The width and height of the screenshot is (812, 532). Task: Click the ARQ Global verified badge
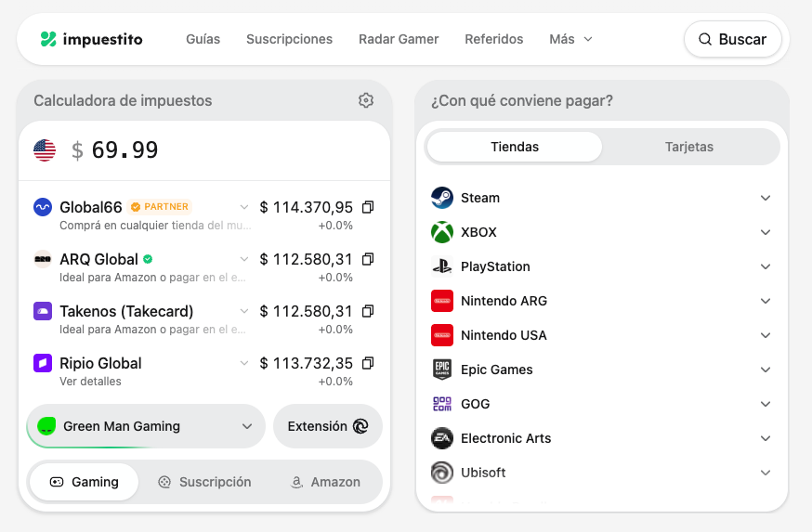pyautogui.click(x=148, y=259)
